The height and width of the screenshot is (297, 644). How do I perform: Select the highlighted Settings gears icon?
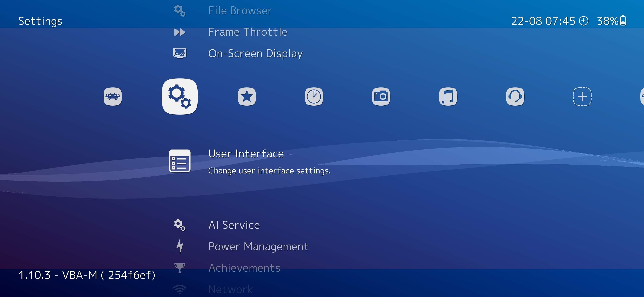pos(180,96)
